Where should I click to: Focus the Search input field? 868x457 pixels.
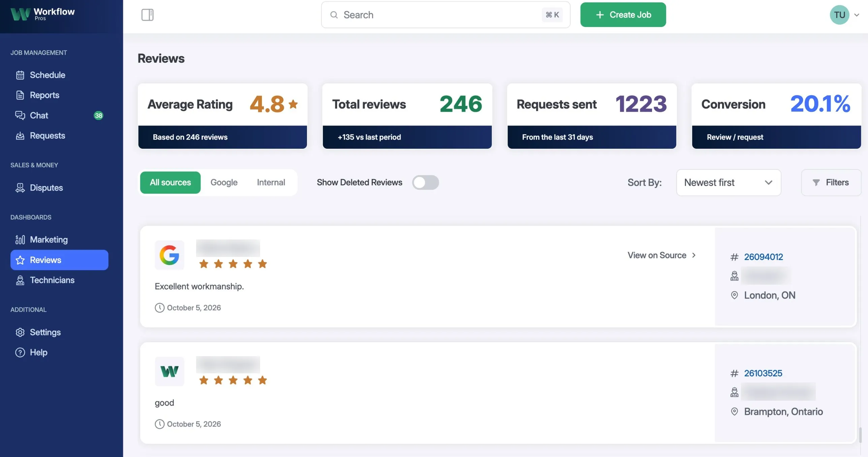[445, 15]
